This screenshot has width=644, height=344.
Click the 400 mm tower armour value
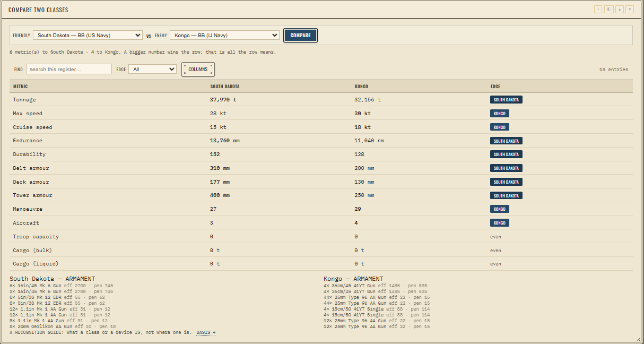point(220,195)
